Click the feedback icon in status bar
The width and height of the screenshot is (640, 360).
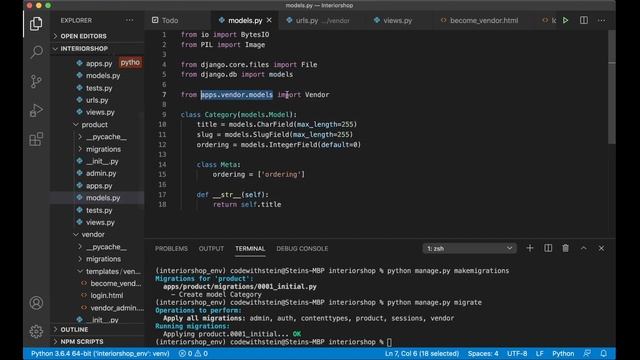coord(587,353)
